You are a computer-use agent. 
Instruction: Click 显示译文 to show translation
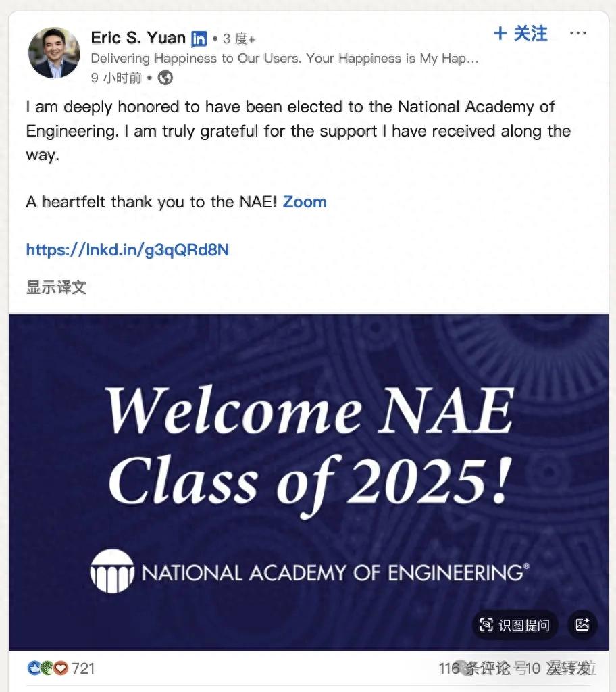click(56, 287)
